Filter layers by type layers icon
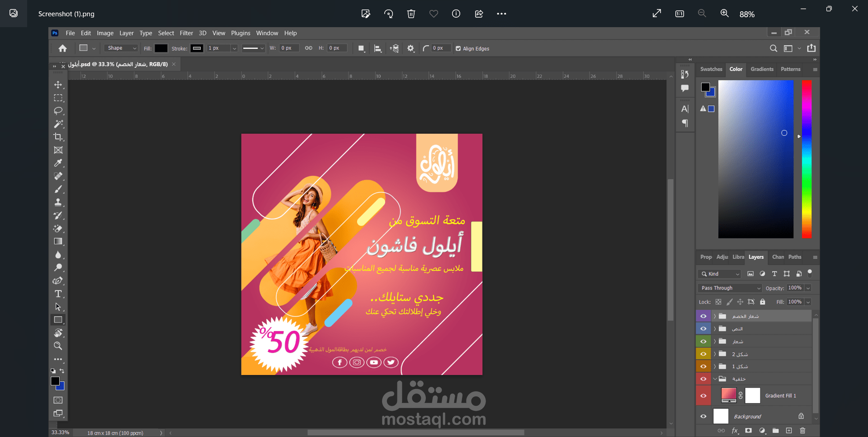 tap(774, 274)
